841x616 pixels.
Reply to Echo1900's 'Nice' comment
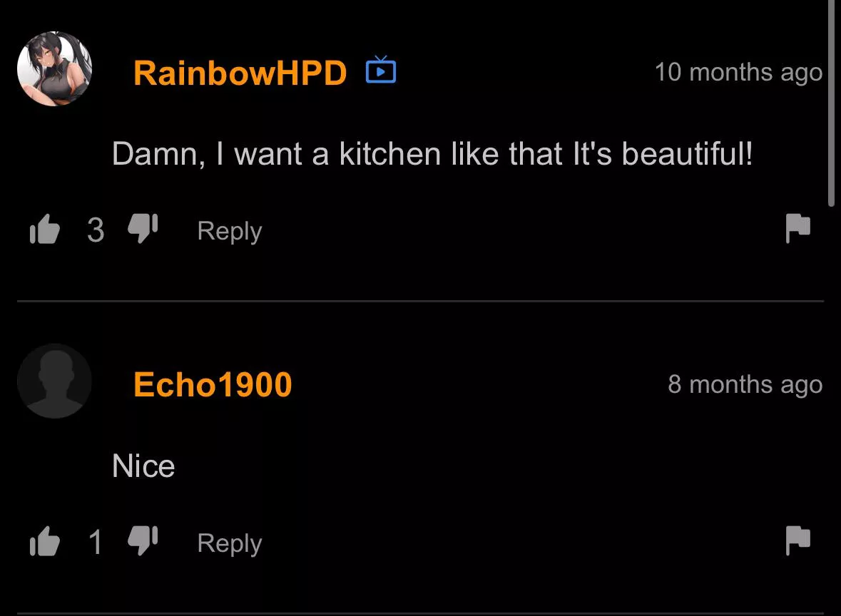230,543
